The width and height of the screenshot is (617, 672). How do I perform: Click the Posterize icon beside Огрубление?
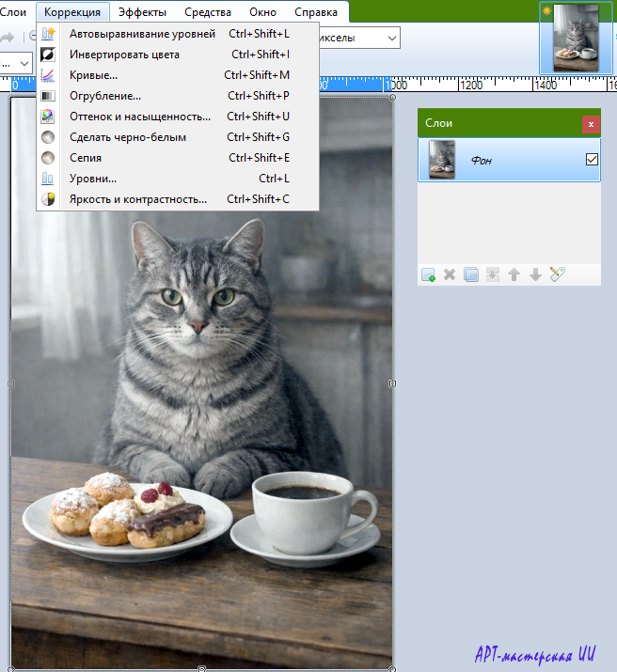pos(48,96)
